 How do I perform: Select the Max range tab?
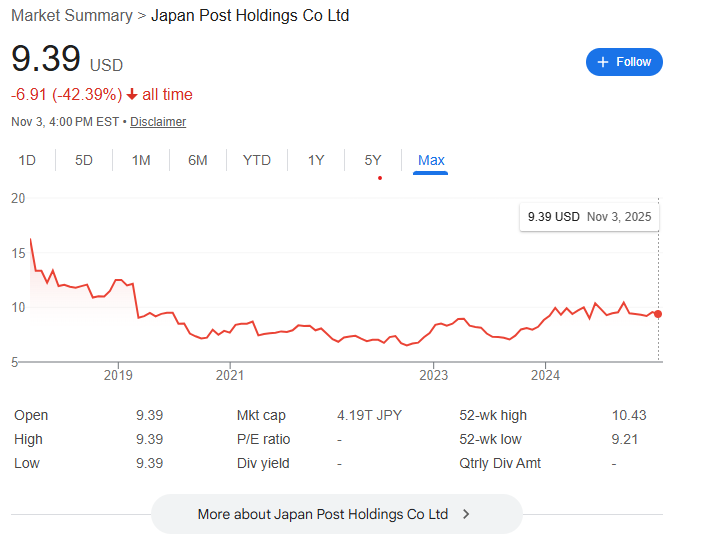[431, 160]
